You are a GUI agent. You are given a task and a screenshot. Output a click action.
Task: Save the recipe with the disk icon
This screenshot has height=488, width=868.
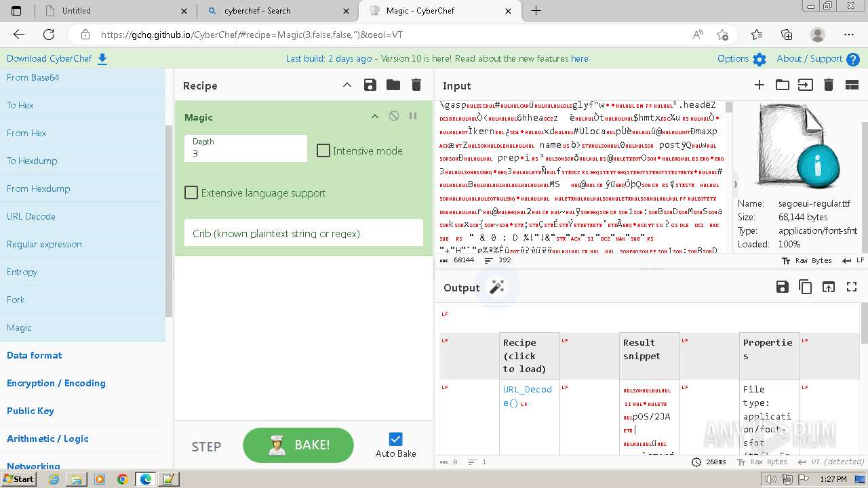coord(370,85)
